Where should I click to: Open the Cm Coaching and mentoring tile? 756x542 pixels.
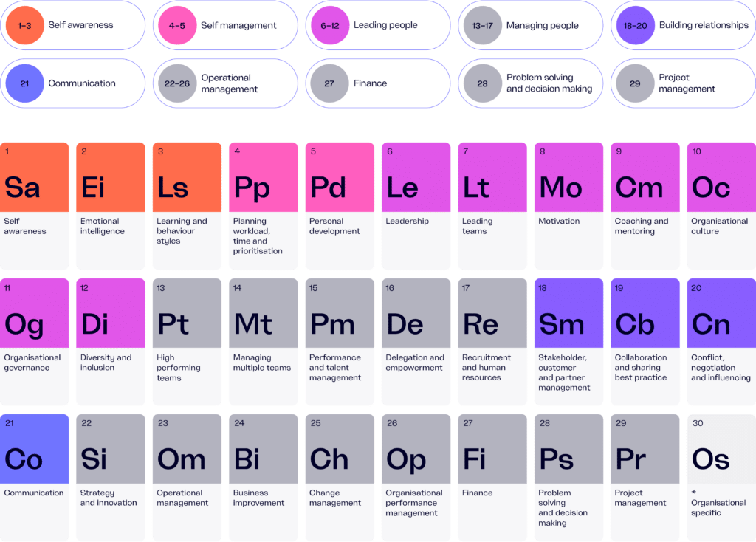[645, 205]
